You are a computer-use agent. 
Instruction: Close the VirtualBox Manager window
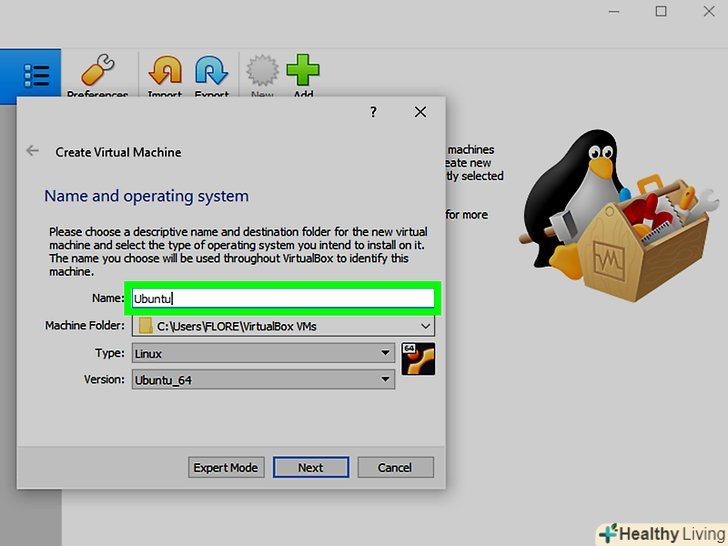(708, 12)
